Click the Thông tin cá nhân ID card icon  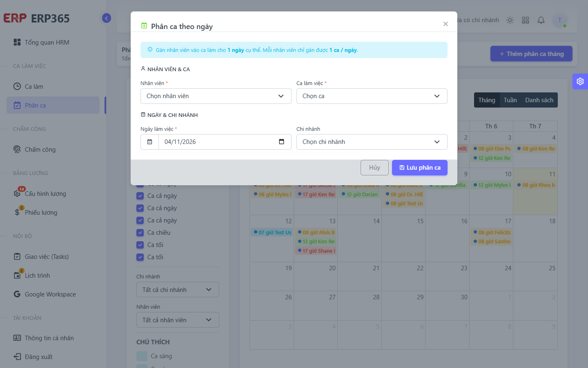coord(17,338)
